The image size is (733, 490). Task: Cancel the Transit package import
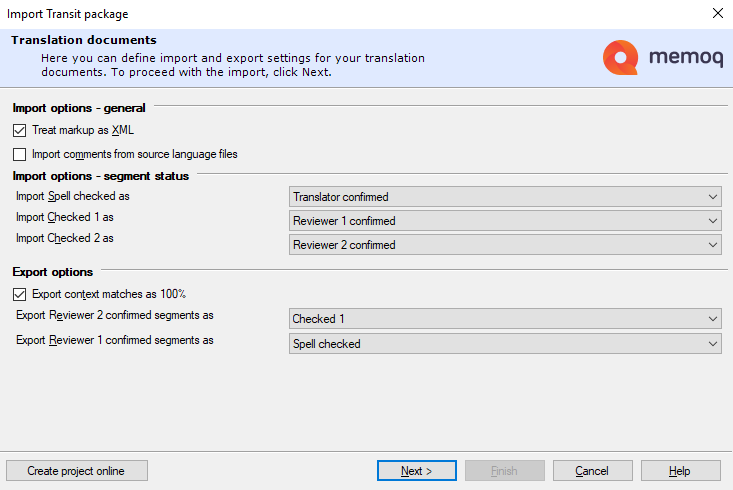tap(592, 471)
